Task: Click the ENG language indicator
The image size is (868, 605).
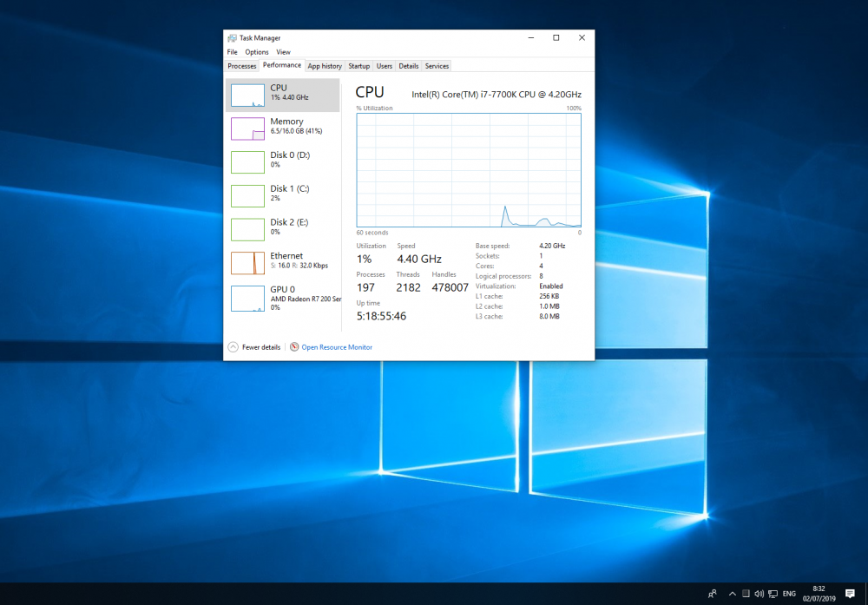Action: click(789, 594)
